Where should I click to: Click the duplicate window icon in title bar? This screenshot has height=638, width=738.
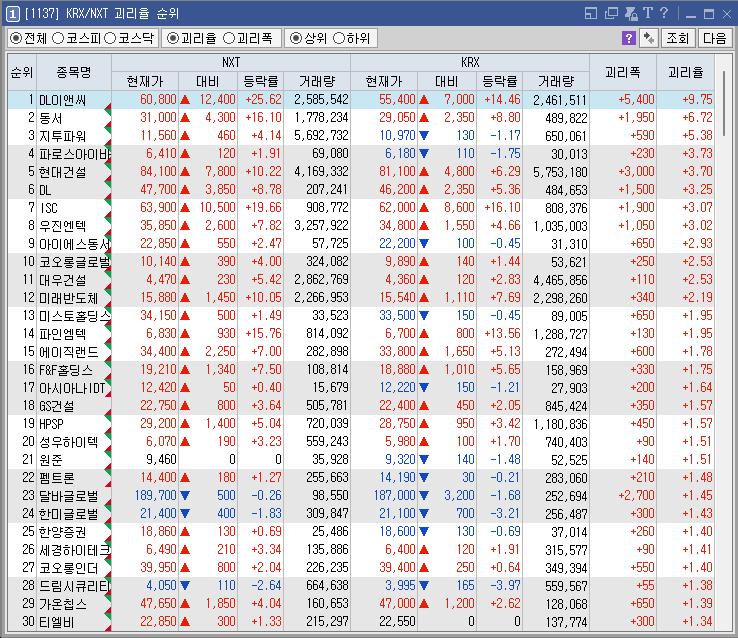611,13
